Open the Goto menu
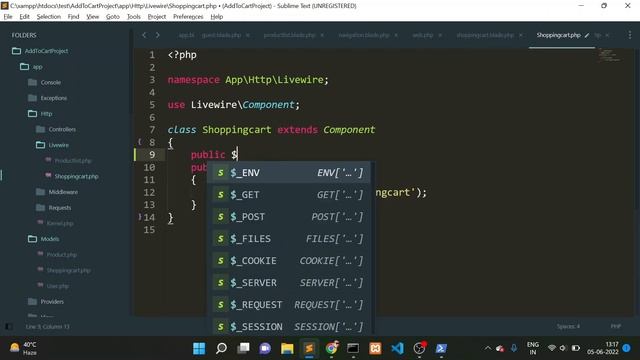The width and height of the screenshot is (640, 360). (x=113, y=17)
